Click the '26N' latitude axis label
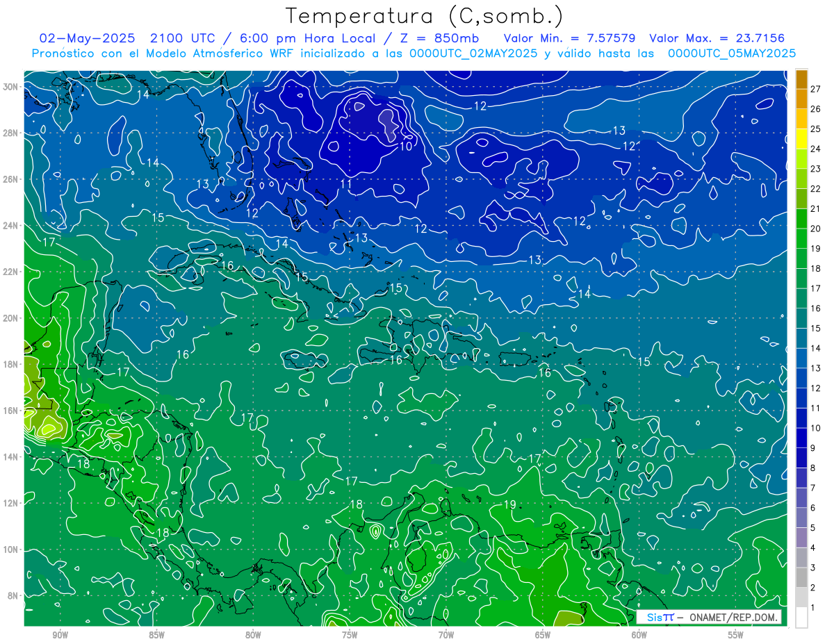Viewport: 834px width, 644px height. pos(12,179)
